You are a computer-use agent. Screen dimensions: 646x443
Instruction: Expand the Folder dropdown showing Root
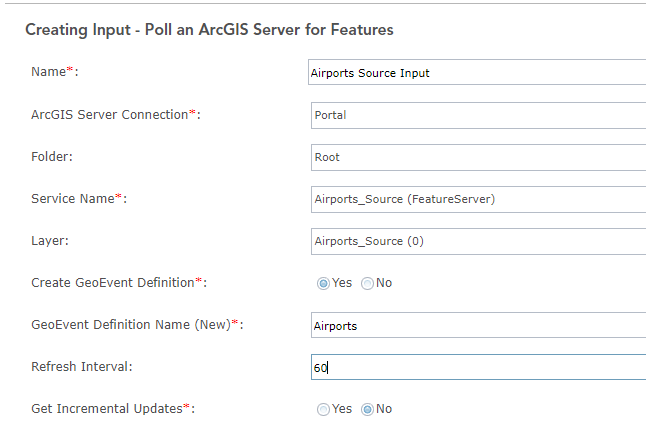click(x=477, y=157)
